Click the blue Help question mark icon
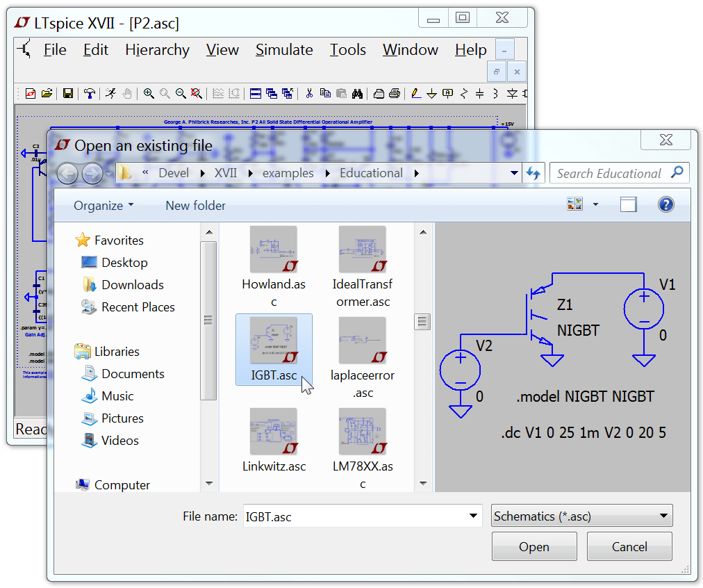The width and height of the screenshot is (703, 588). tap(665, 204)
